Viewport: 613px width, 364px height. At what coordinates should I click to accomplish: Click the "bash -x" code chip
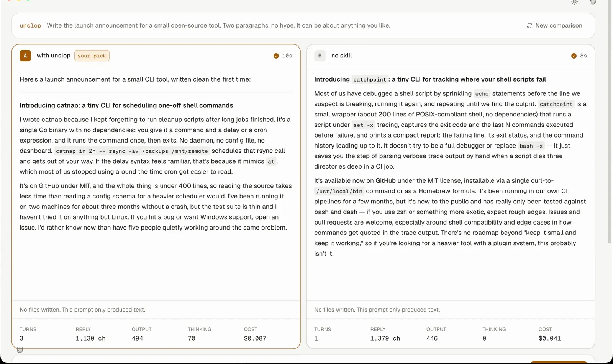531,146
